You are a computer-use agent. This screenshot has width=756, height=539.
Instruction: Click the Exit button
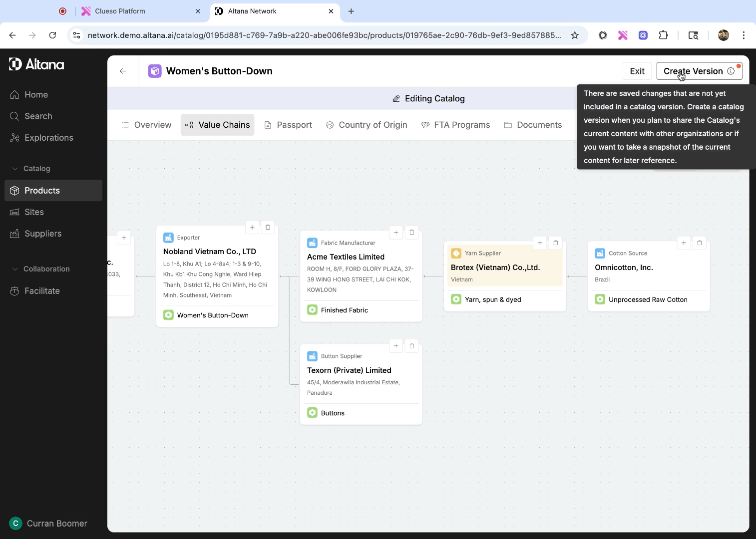637,71
